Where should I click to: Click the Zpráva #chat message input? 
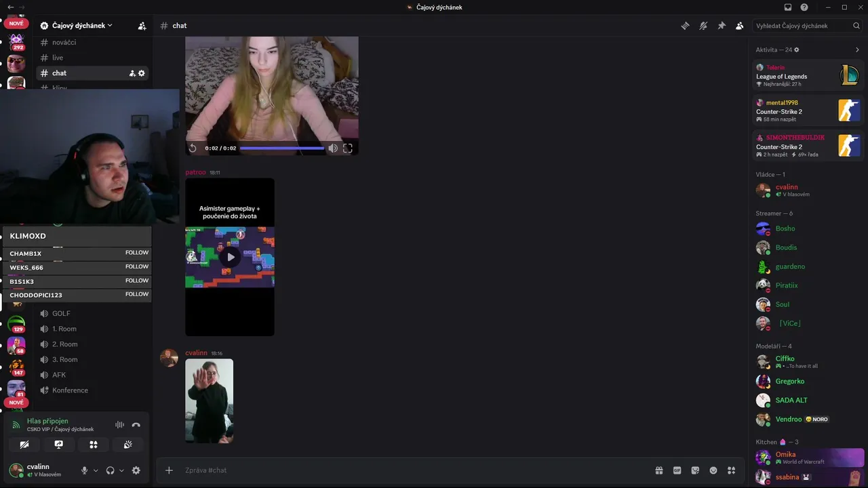pos(414,470)
